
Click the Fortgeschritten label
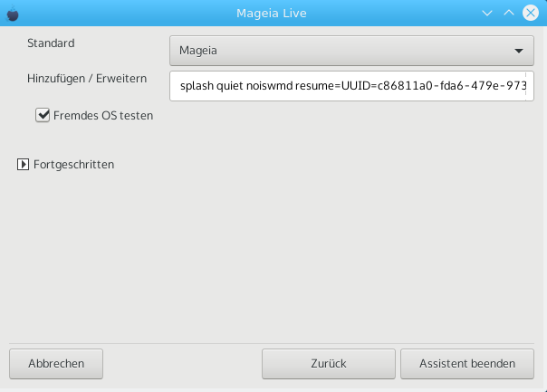pyautogui.click(x=73, y=164)
